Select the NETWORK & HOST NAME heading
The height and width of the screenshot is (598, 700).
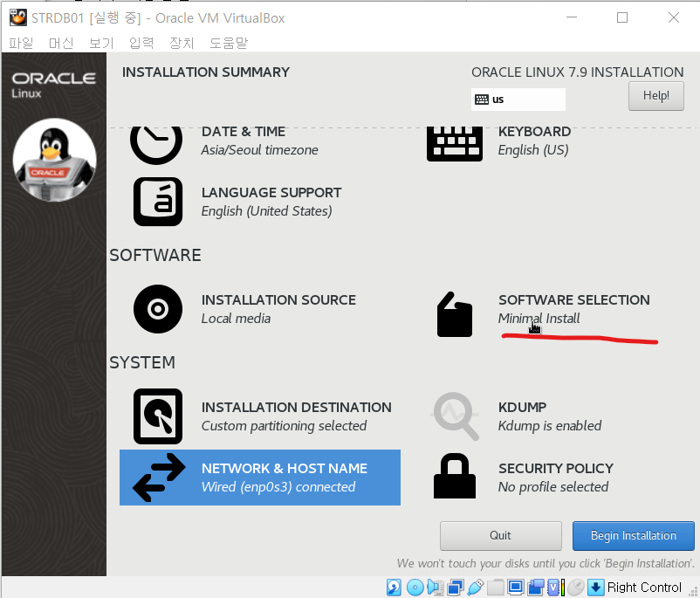[285, 468]
